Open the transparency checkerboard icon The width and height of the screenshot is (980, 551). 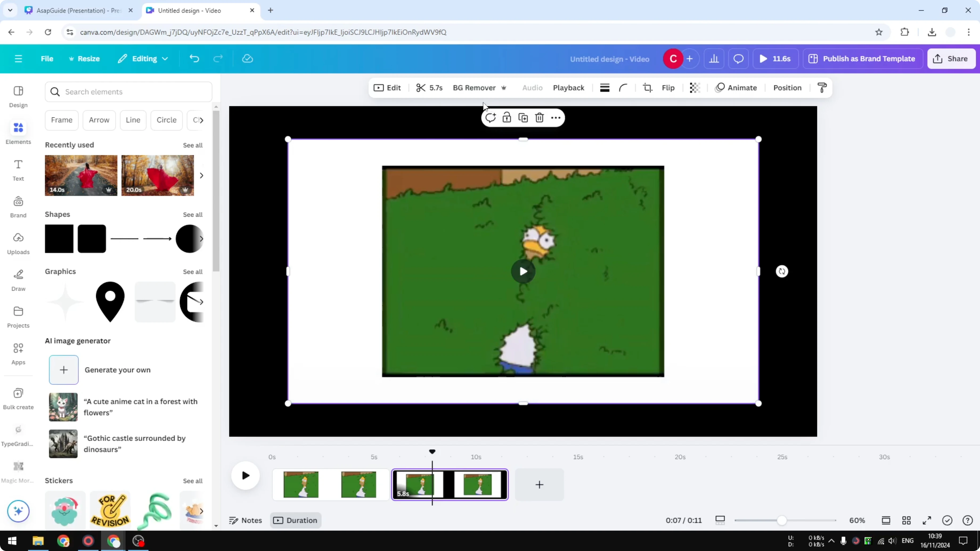pos(695,88)
